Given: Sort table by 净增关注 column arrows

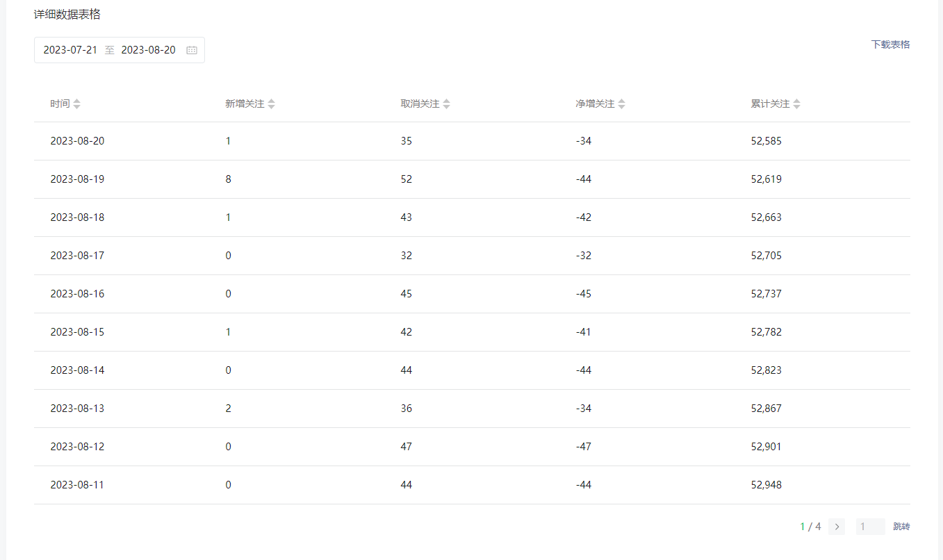Looking at the screenshot, I should (622, 104).
